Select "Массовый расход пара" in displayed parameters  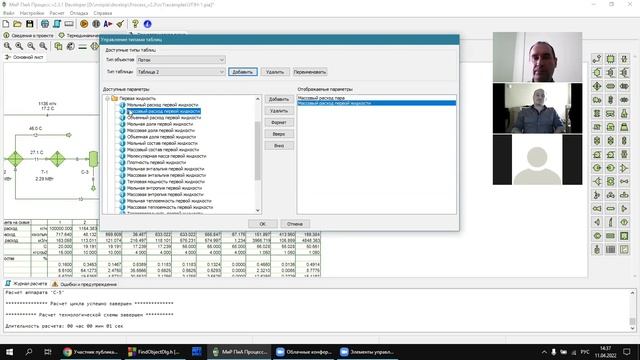tap(321, 98)
